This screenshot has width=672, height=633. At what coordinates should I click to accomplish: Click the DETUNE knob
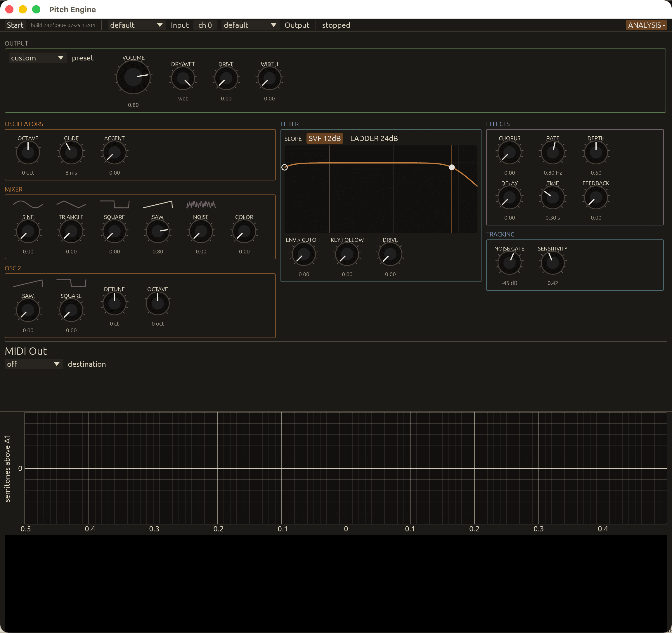point(115,303)
